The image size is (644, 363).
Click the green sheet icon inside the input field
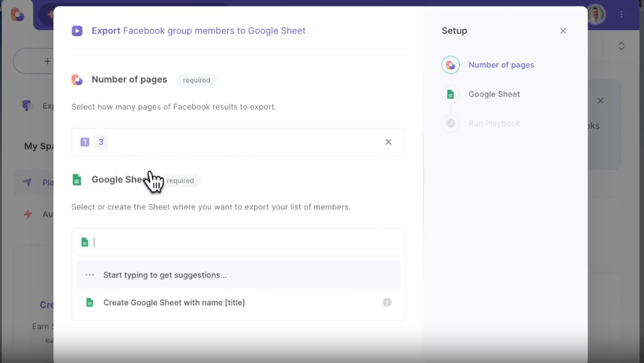coord(85,242)
